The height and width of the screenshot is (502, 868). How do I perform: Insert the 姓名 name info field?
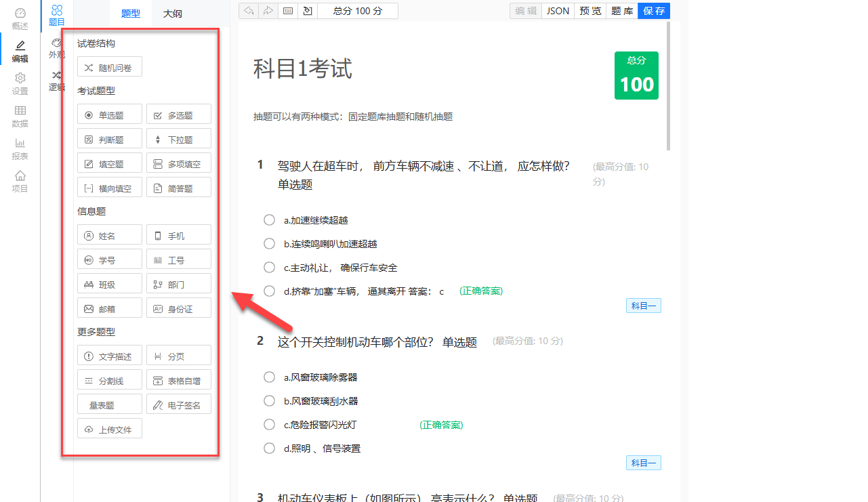[x=110, y=235]
